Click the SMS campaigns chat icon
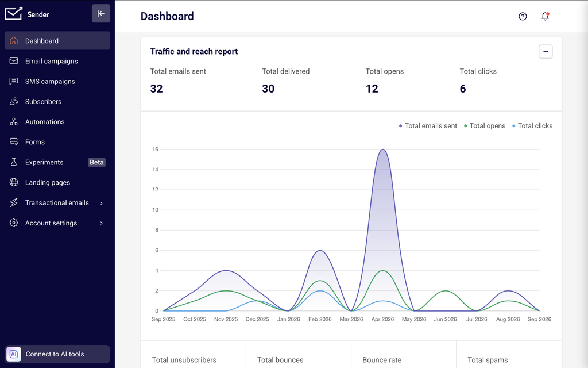Viewport: 588px width, 368px height. point(14,81)
